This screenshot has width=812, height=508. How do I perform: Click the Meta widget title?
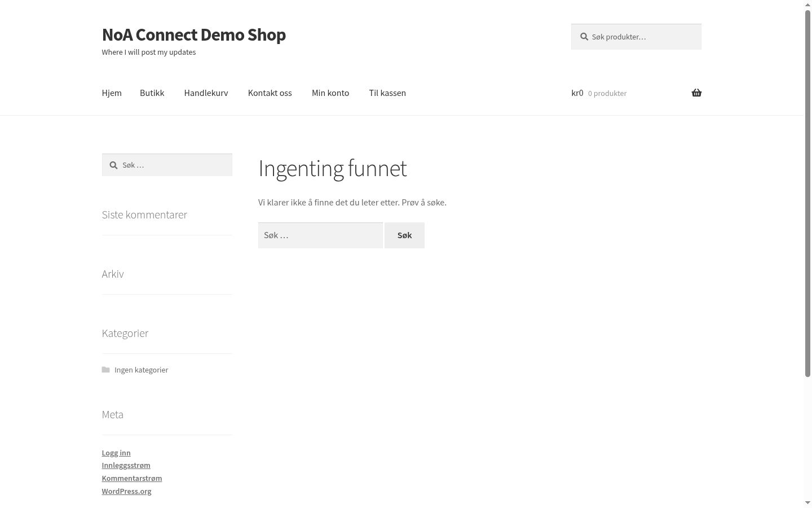click(x=113, y=414)
